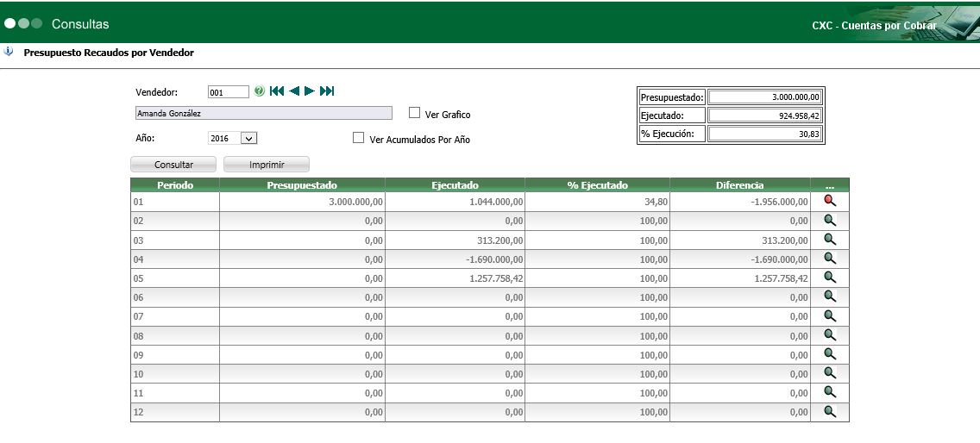The height and width of the screenshot is (443, 980).
Task: Enable the Ver Grafico checkbox
Action: click(x=414, y=113)
